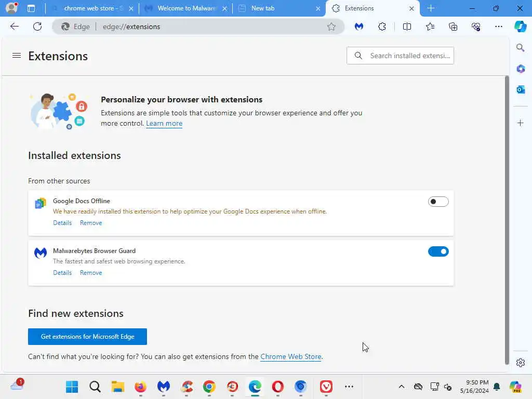Open Microsoft Edge taskbar icon
This screenshot has height=399, width=532.
[255, 387]
